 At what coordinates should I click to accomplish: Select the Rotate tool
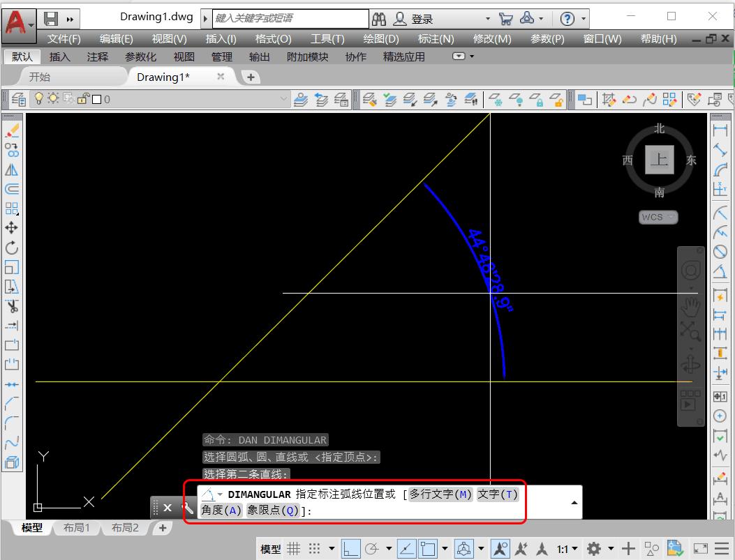tap(12, 248)
